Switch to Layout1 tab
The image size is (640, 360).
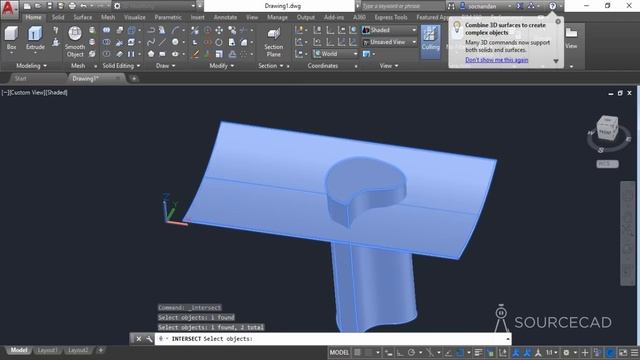pos(47,350)
